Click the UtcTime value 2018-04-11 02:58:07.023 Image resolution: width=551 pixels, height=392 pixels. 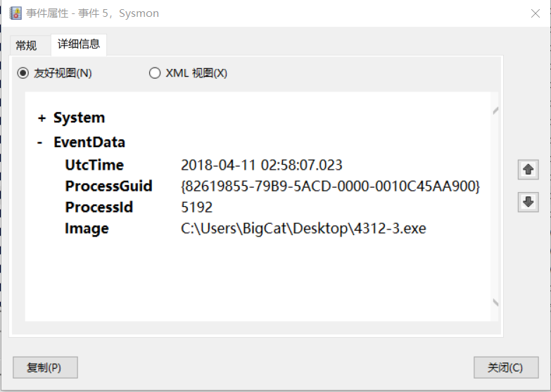[262, 165]
